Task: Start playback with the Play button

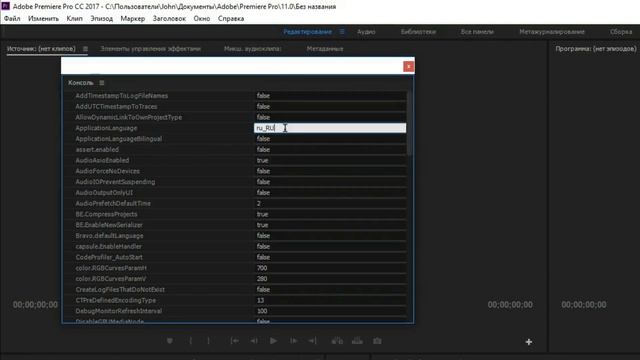Action: pos(273,341)
